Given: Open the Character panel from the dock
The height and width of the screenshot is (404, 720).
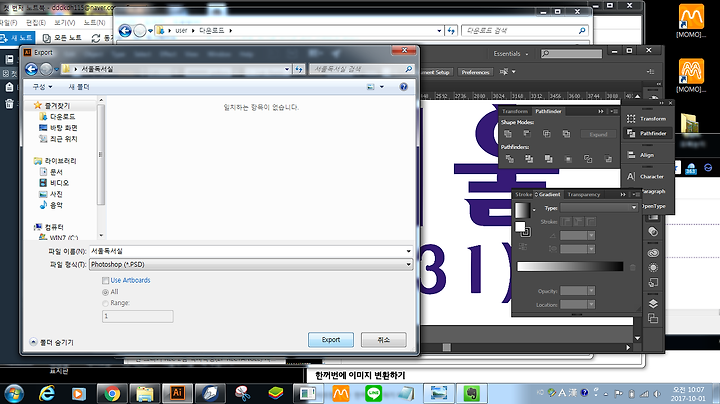Looking at the screenshot, I should 647,176.
